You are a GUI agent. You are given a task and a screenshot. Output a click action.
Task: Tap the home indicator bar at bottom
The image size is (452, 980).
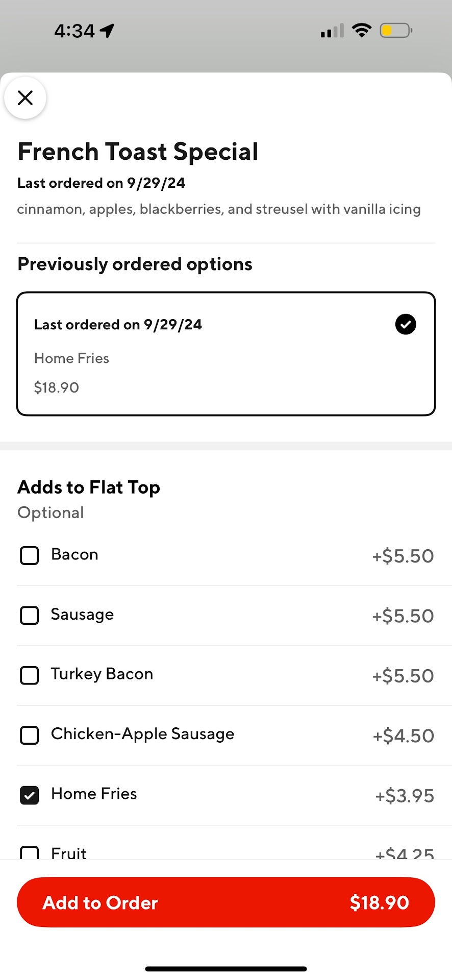pos(226,968)
